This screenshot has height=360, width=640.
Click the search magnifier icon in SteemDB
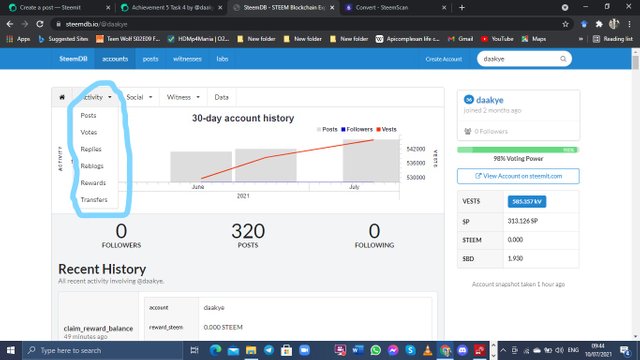(563, 59)
